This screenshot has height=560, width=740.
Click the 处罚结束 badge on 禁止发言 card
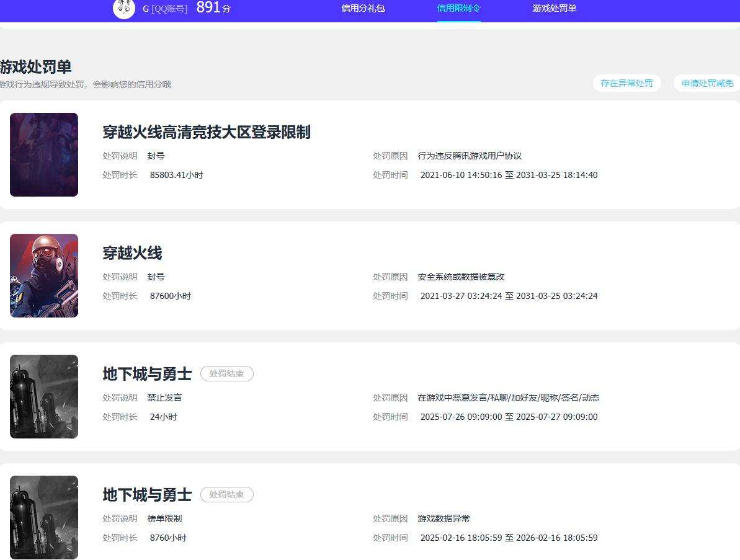point(226,374)
